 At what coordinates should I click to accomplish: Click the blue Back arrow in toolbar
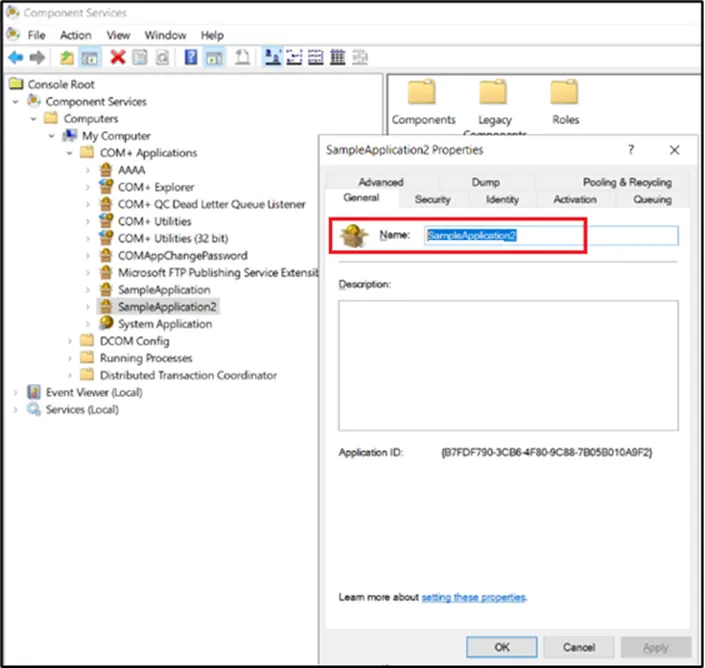click(x=16, y=57)
